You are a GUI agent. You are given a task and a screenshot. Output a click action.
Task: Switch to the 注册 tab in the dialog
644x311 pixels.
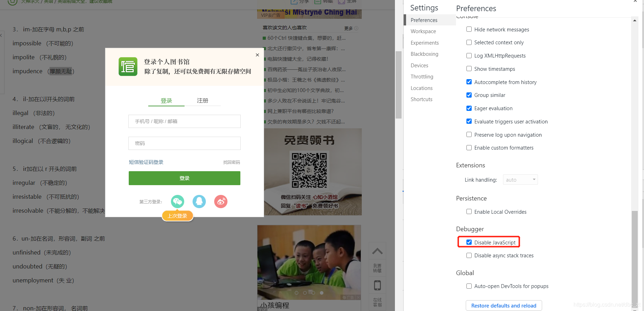tap(203, 100)
